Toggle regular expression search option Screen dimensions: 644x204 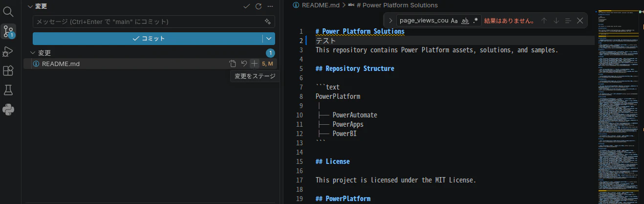point(475,21)
